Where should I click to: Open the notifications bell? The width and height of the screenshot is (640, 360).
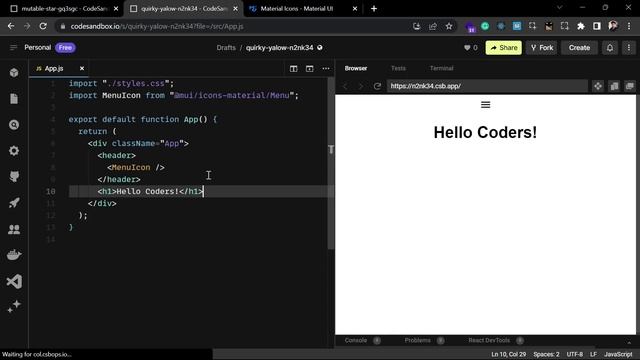[610, 48]
